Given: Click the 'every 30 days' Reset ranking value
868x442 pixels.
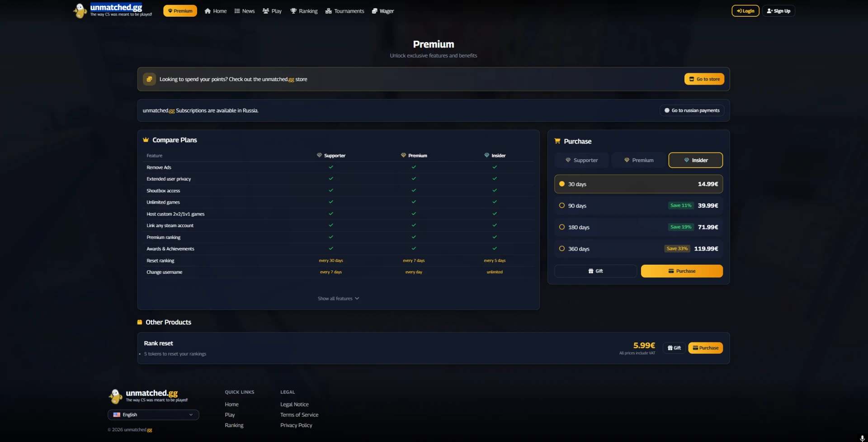Looking at the screenshot, I should click(331, 261).
